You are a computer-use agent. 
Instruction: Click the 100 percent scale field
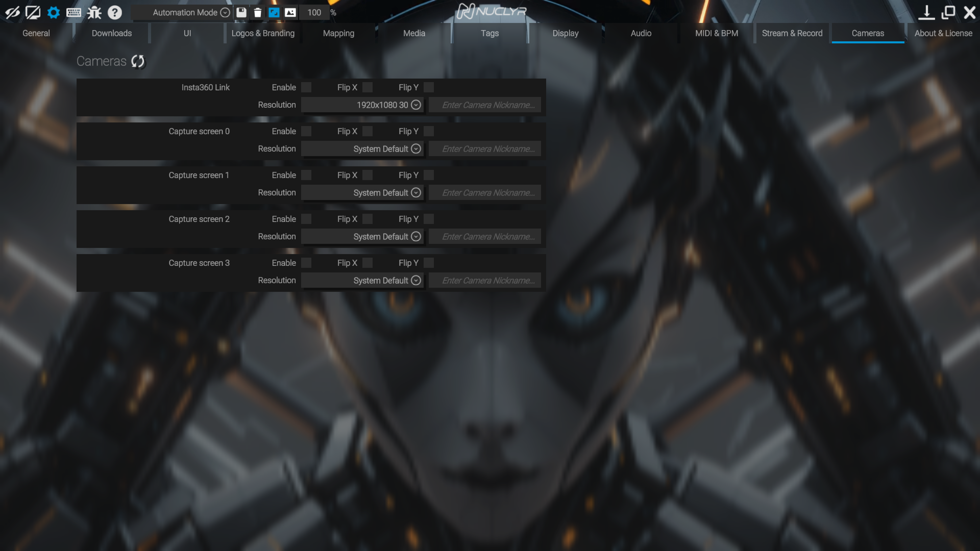(x=314, y=12)
